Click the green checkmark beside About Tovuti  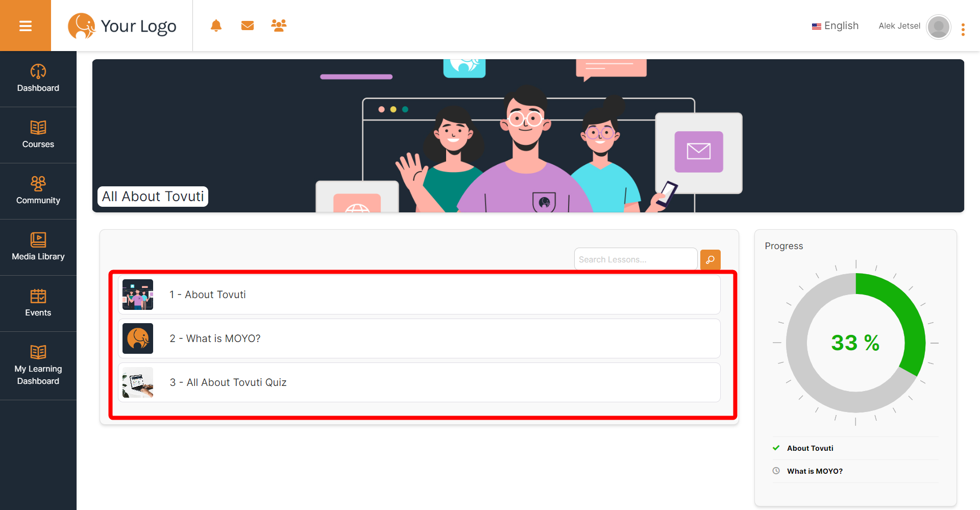tap(776, 448)
